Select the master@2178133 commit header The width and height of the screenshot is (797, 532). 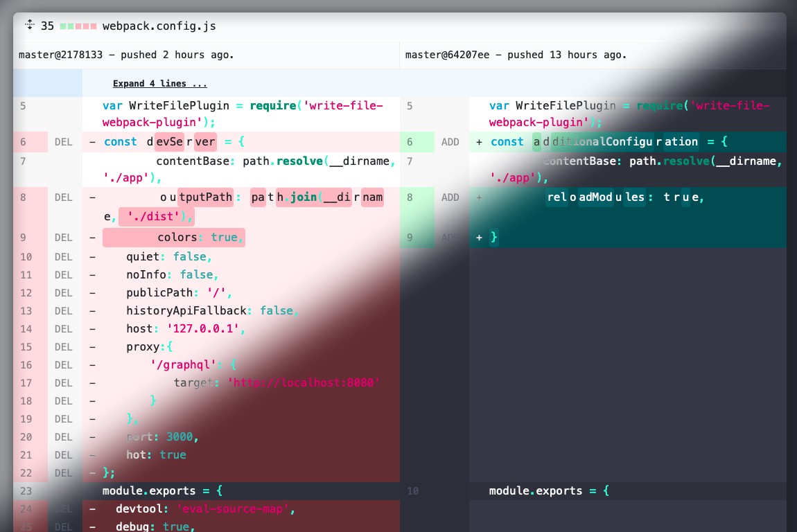coord(126,55)
